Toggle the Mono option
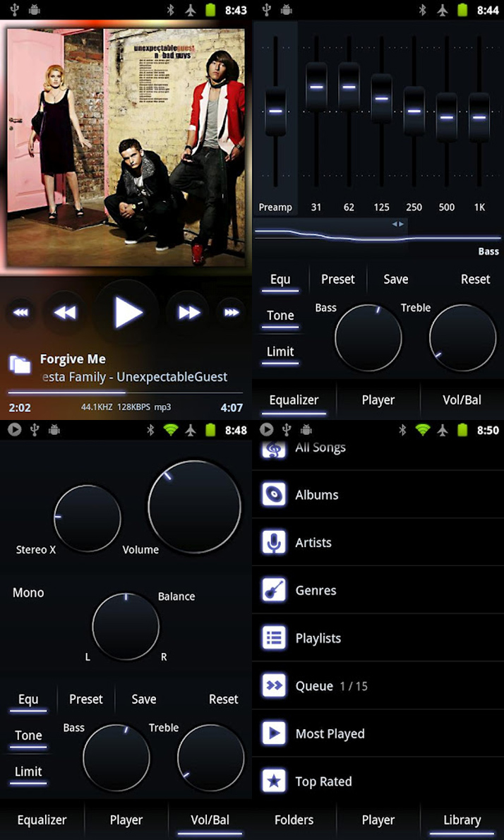The width and height of the screenshot is (504, 840). click(x=28, y=592)
